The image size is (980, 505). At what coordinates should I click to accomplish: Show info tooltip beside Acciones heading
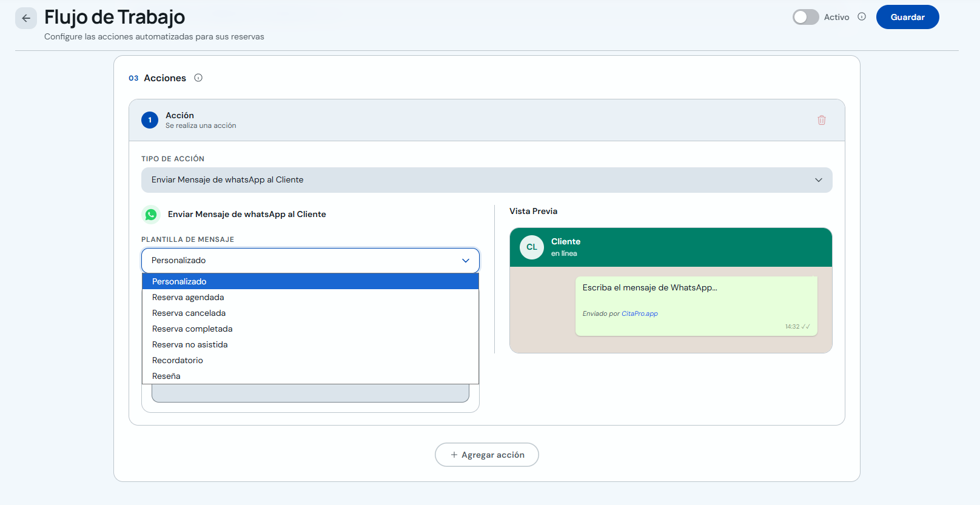tap(198, 78)
